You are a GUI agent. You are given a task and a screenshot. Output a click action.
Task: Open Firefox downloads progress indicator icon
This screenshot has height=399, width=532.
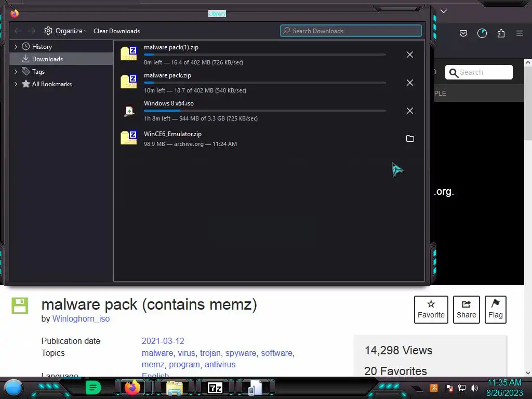click(482, 33)
